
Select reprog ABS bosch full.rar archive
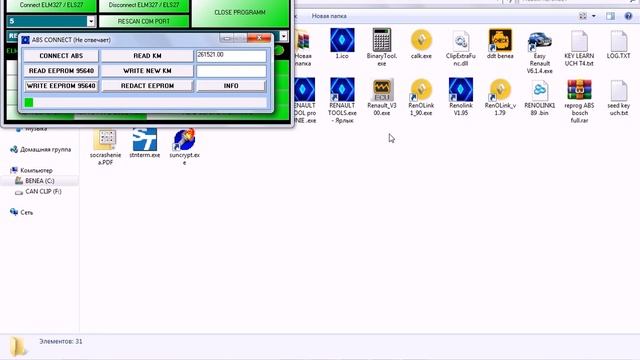[579, 90]
